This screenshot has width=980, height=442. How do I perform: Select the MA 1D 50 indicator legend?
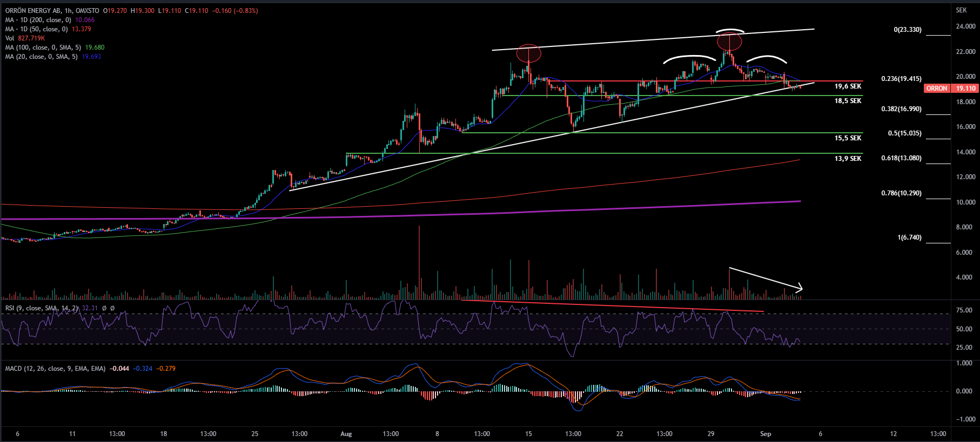36,29
